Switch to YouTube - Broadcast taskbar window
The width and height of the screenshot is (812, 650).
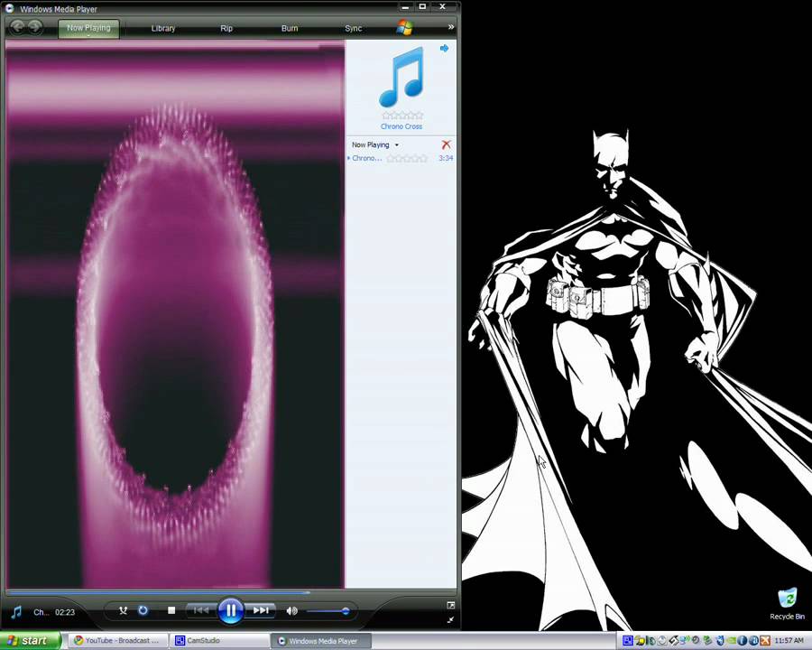click(118, 641)
